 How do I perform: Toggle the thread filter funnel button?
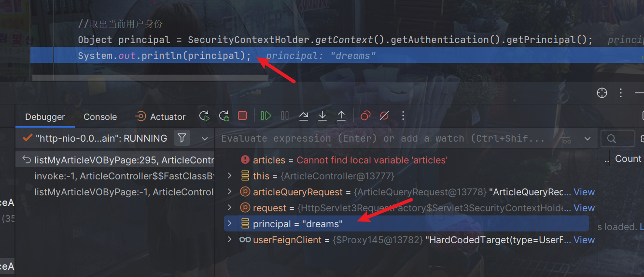[x=182, y=138]
